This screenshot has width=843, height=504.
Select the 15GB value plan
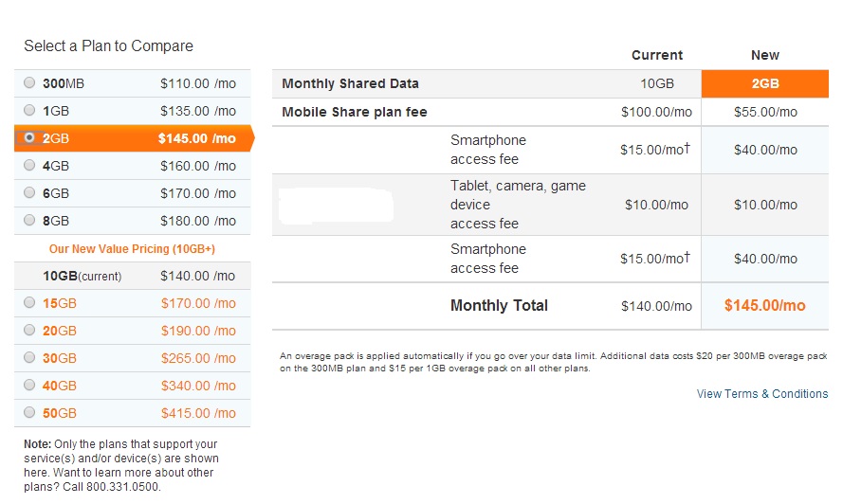click(29, 302)
